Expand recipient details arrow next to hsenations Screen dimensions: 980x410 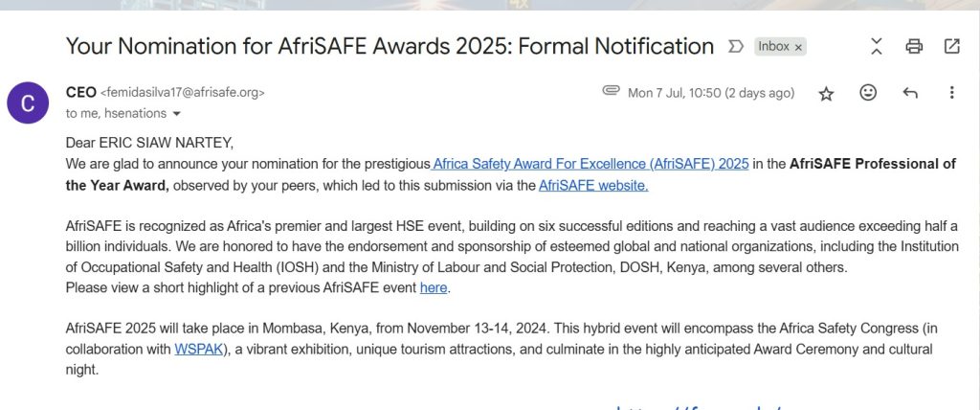pyautogui.click(x=176, y=114)
